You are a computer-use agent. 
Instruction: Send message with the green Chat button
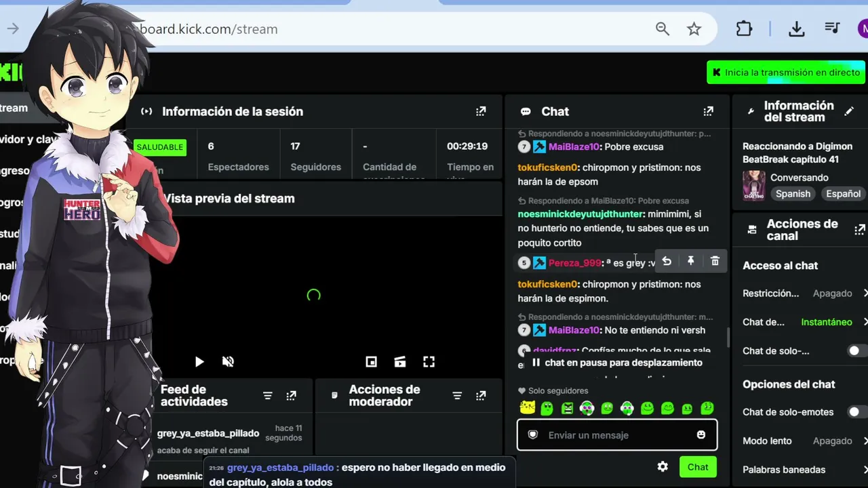pyautogui.click(x=698, y=466)
